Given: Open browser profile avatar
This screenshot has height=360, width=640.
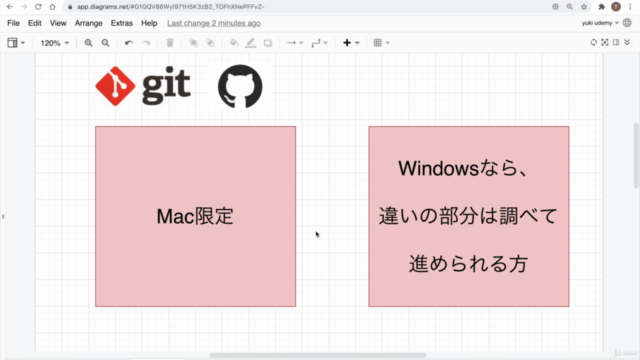Looking at the screenshot, I should (x=616, y=7).
